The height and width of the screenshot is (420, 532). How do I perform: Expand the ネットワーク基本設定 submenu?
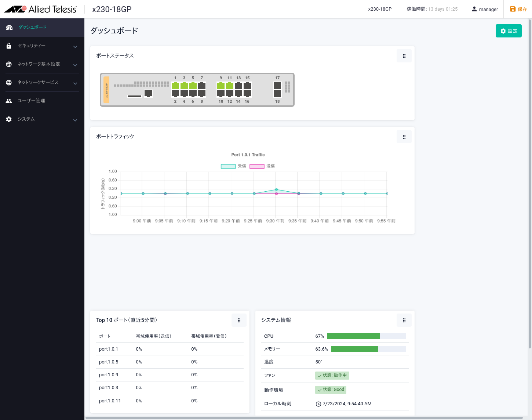[x=75, y=65]
